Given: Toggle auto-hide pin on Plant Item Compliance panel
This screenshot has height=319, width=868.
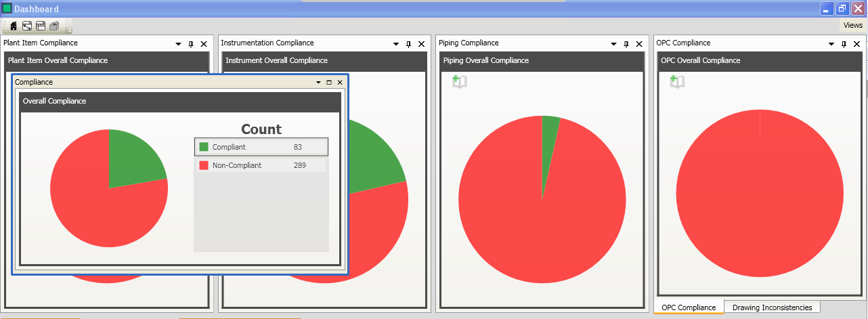Looking at the screenshot, I should tap(191, 44).
